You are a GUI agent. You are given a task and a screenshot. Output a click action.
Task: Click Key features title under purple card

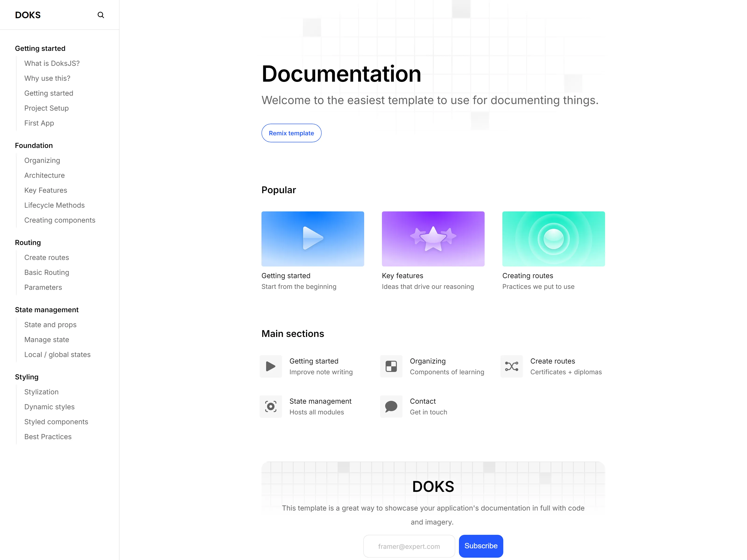pyautogui.click(x=402, y=276)
